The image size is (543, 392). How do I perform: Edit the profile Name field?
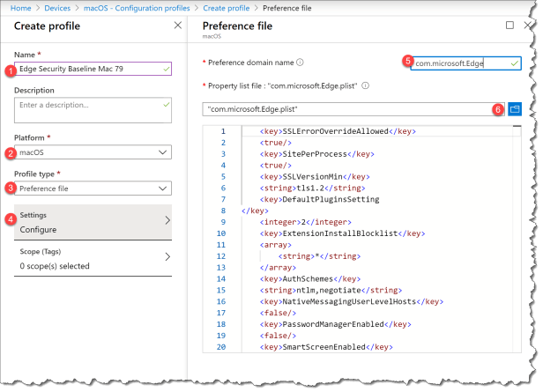tap(93, 69)
